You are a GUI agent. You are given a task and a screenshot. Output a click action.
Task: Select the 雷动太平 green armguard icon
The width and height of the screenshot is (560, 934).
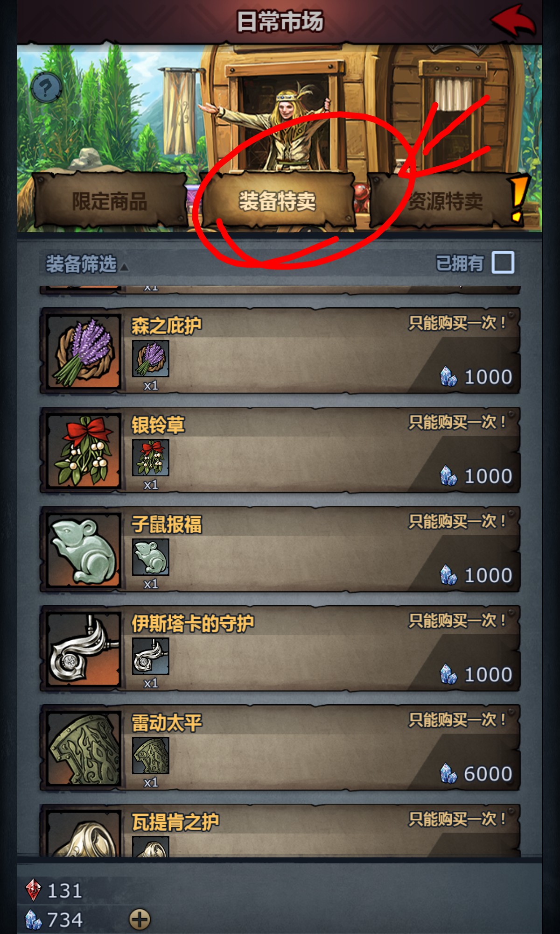84,749
